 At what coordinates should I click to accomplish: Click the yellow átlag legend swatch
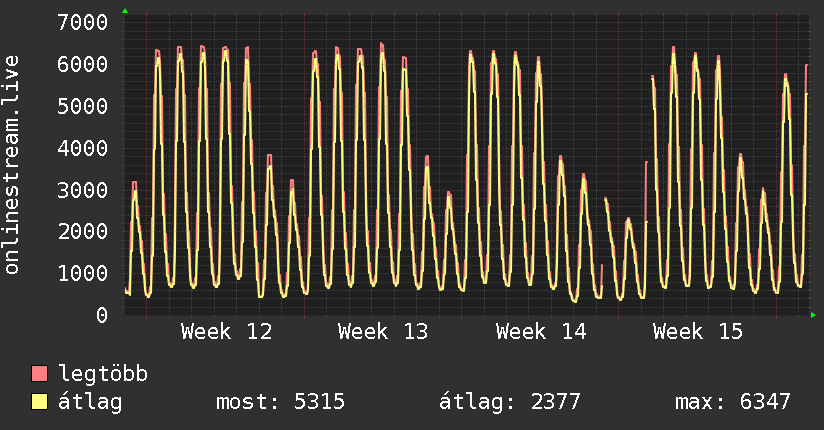click(39, 402)
